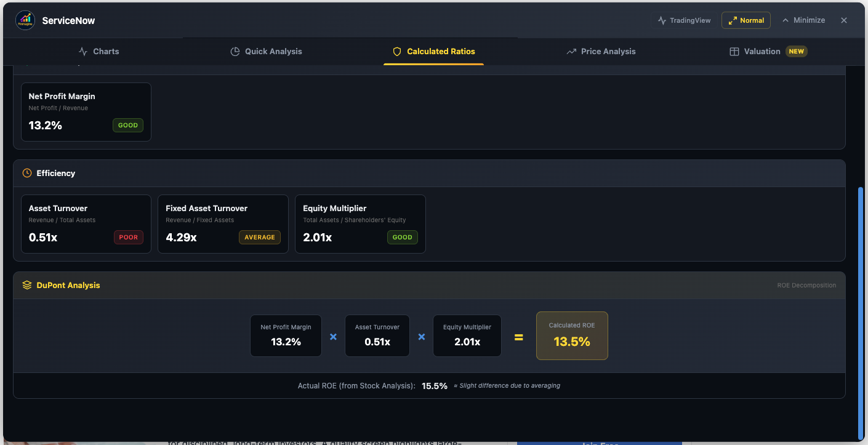Click the Price Analysis trend icon
868x445 pixels.
coord(571,52)
